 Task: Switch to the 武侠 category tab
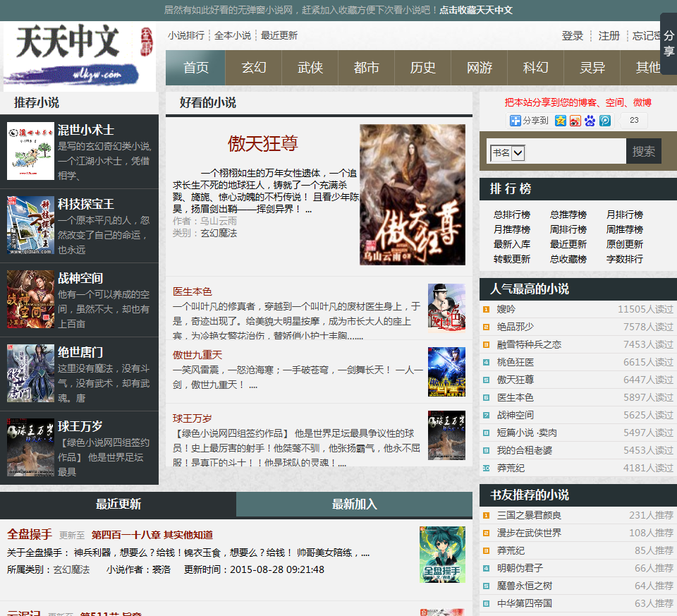click(x=310, y=68)
